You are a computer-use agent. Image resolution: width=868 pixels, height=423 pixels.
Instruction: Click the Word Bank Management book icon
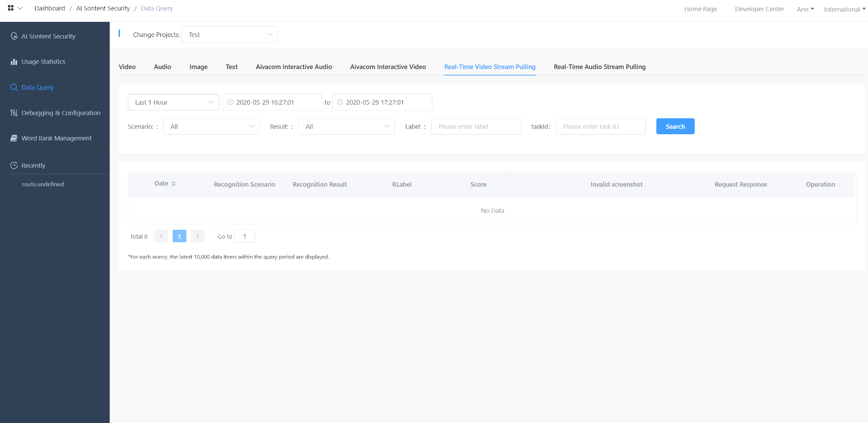tap(14, 138)
